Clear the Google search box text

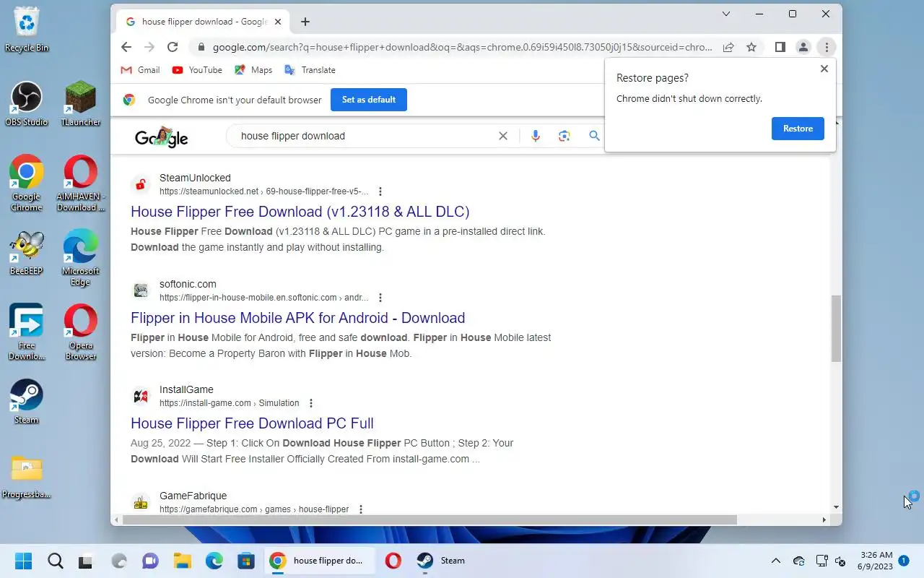(x=503, y=136)
